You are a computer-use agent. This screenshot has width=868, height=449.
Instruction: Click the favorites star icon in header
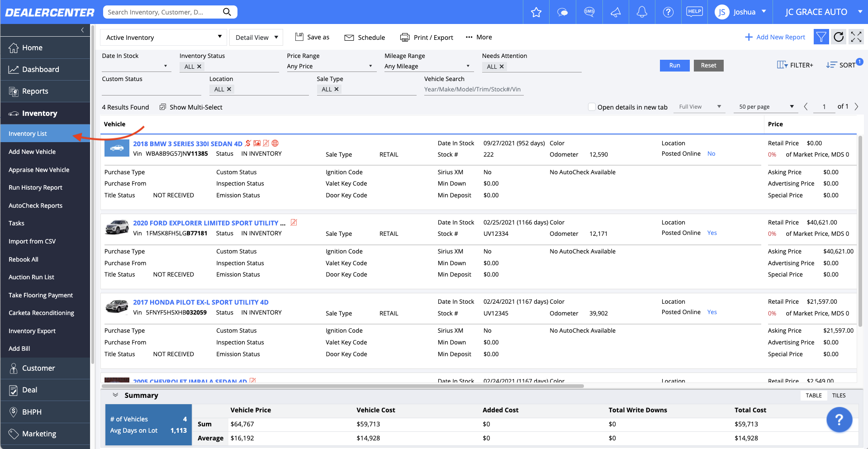click(536, 12)
